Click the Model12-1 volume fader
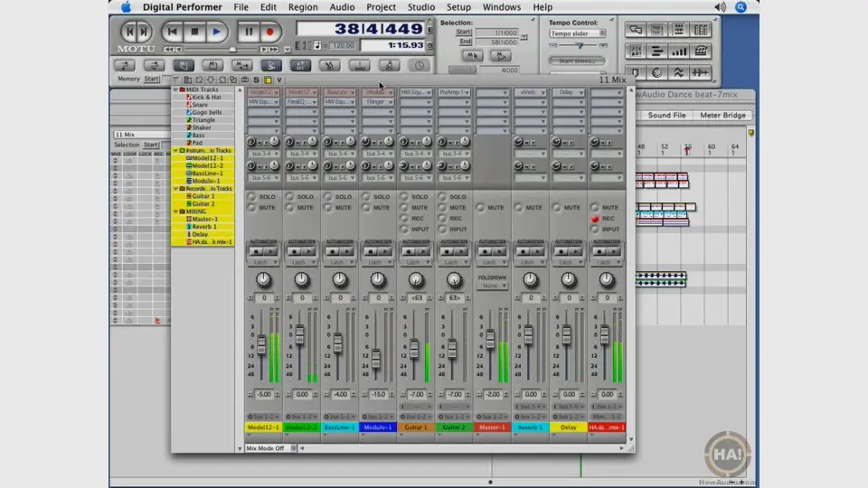The image size is (868, 488). pos(262,345)
